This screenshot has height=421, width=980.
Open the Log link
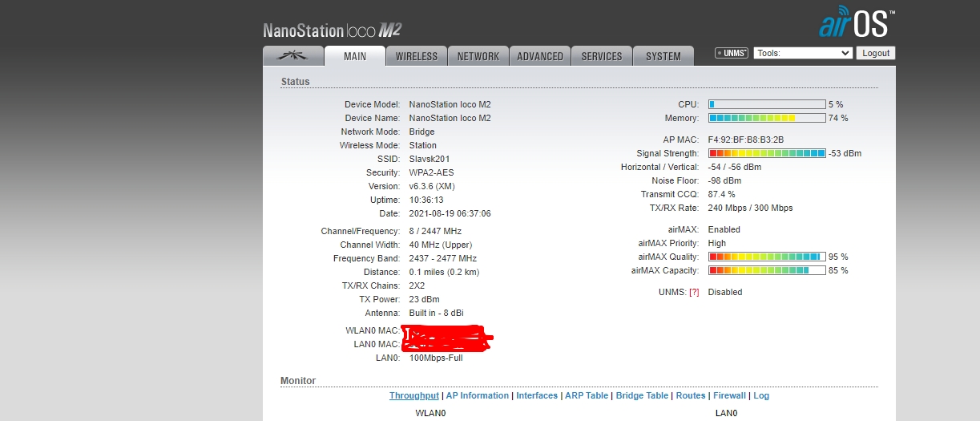[761, 395]
